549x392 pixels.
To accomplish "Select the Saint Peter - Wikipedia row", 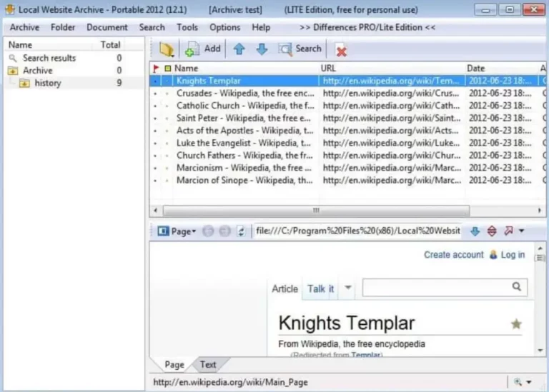I will click(347, 119).
